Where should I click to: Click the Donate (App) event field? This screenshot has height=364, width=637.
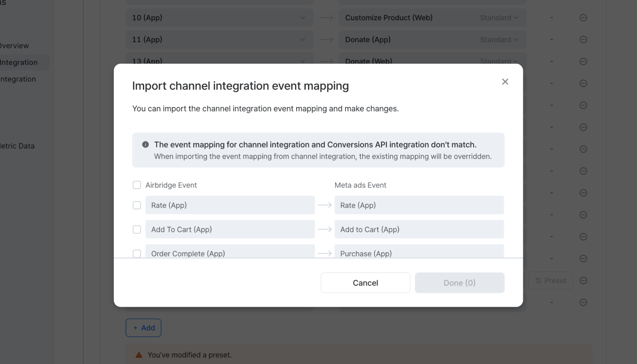pyautogui.click(x=433, y=40)
